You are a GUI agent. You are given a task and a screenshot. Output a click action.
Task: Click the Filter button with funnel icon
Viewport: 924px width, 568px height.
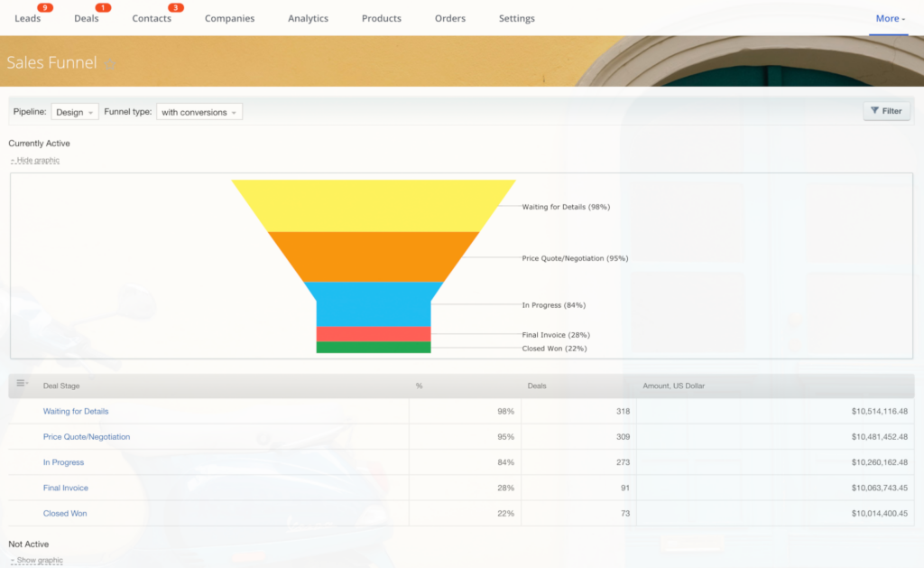tap(886, 111)
